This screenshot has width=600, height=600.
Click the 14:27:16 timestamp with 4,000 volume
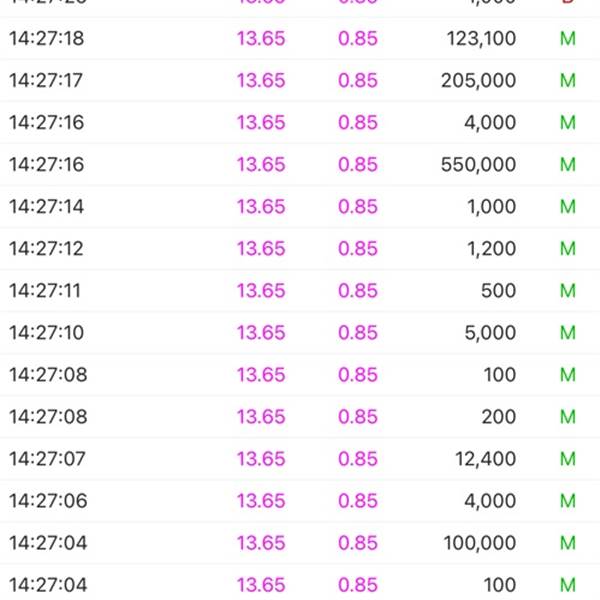46,122
